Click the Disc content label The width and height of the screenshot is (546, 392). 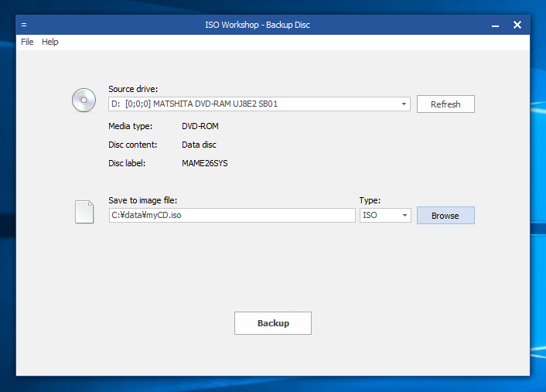(133, 145)
